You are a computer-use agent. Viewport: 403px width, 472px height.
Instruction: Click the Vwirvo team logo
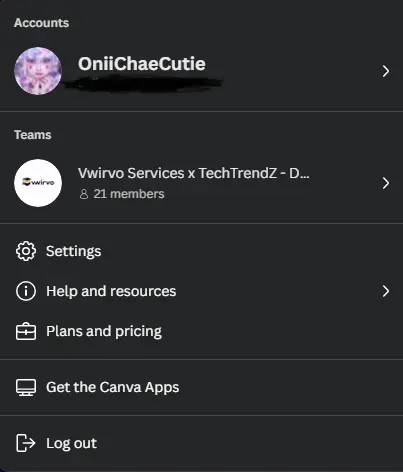(x=38, y=183)
